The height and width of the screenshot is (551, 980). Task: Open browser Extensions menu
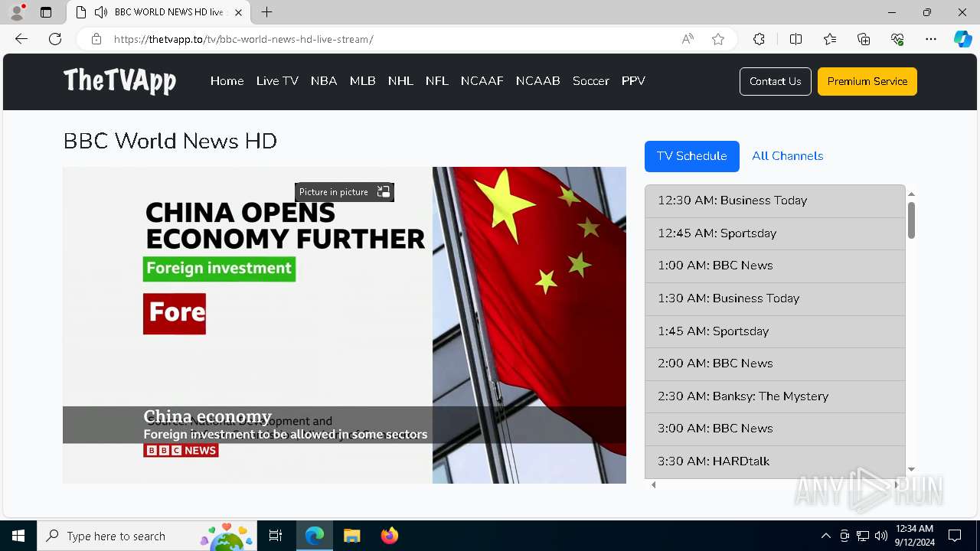pyautogui.click(x=759, y=39)
